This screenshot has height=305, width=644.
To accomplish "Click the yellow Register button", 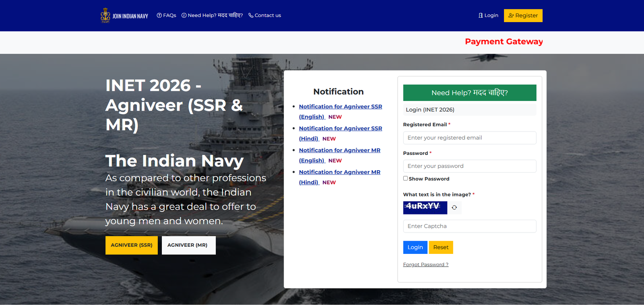I will pos(523,15).
